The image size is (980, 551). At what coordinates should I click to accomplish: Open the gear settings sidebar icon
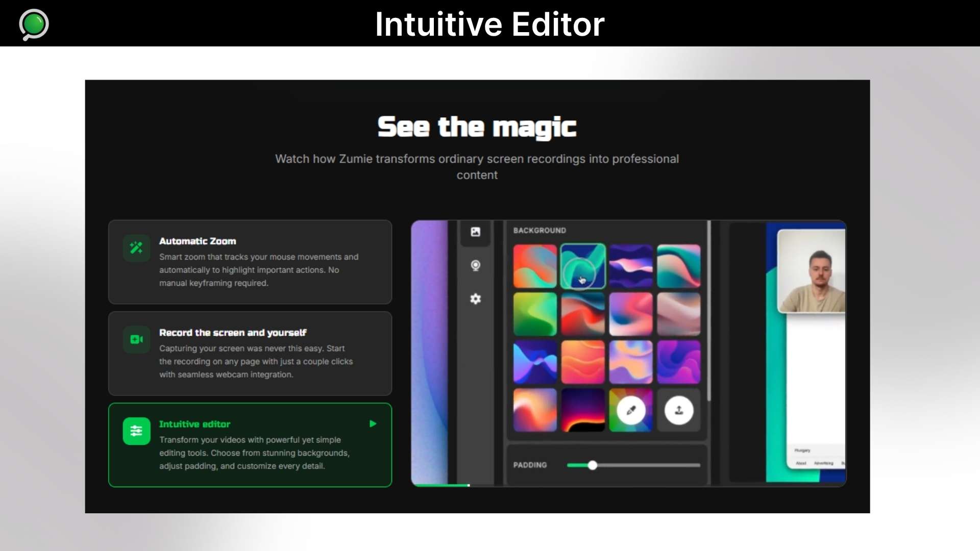(x=475, y=299)
